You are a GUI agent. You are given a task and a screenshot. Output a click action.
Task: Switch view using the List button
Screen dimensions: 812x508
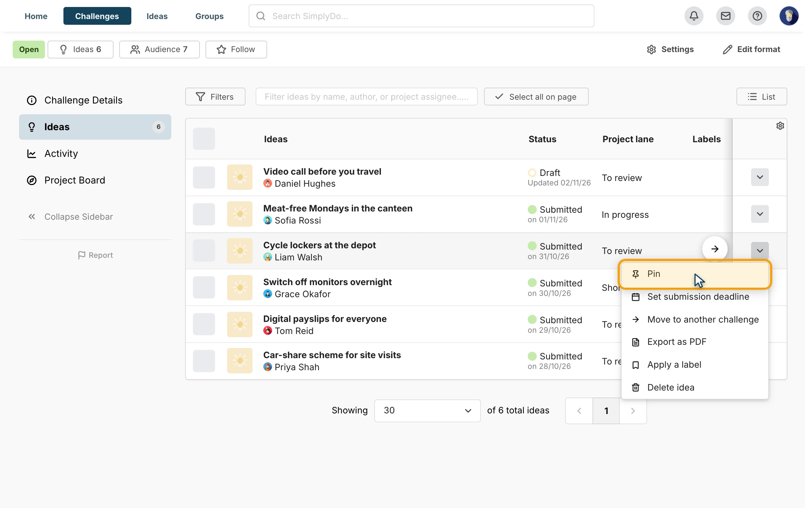(761, 97)
